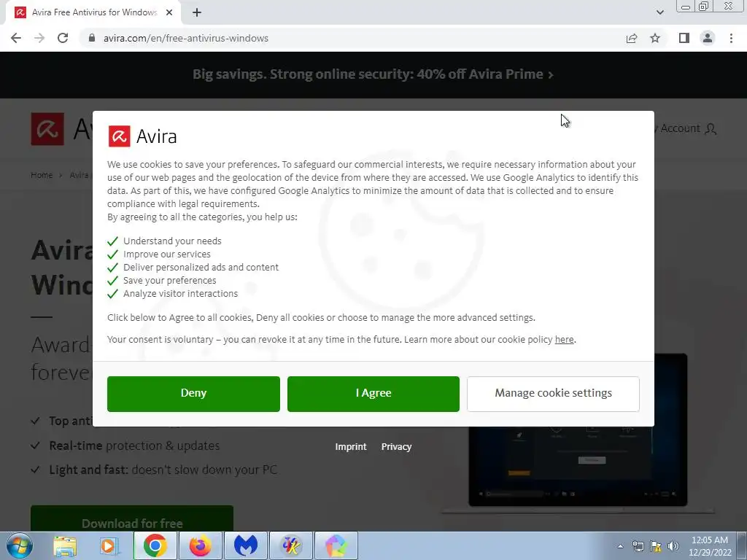747x560 pixels.
Task: Open the Chrome profile avatar
Action: coord(708,38)
